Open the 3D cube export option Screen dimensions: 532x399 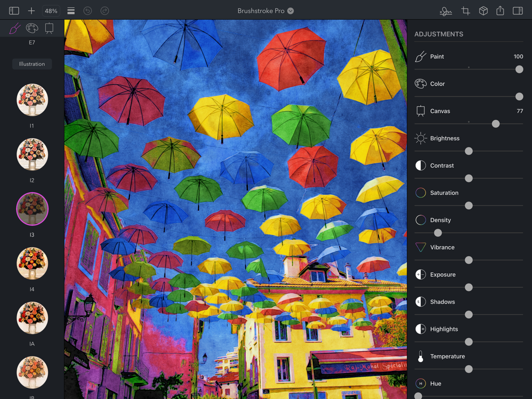483,10
